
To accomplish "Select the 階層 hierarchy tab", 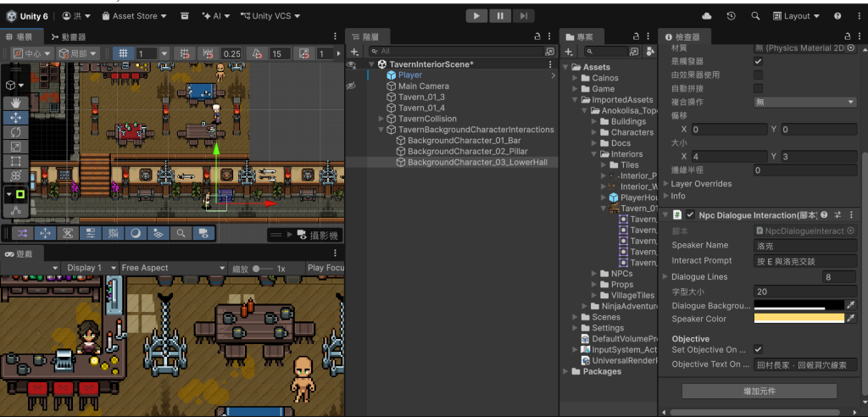I will pos(366,37).
